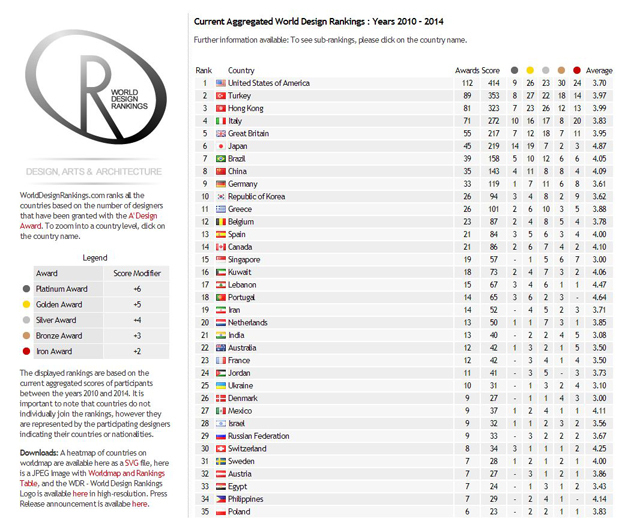Click the Turkey flag icon
This screenshot has width=640, height=518.
coord(221,96)
